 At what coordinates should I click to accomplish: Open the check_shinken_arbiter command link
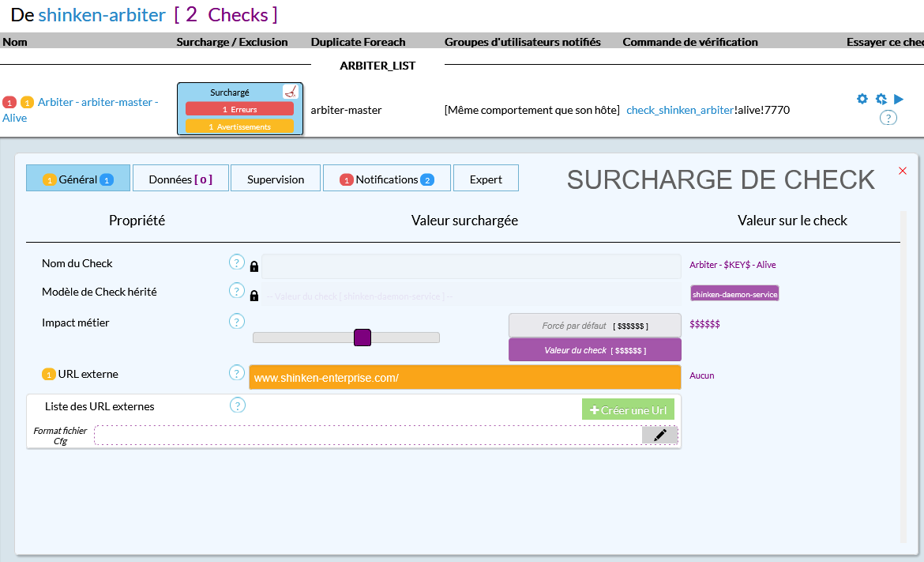(680, 110)
